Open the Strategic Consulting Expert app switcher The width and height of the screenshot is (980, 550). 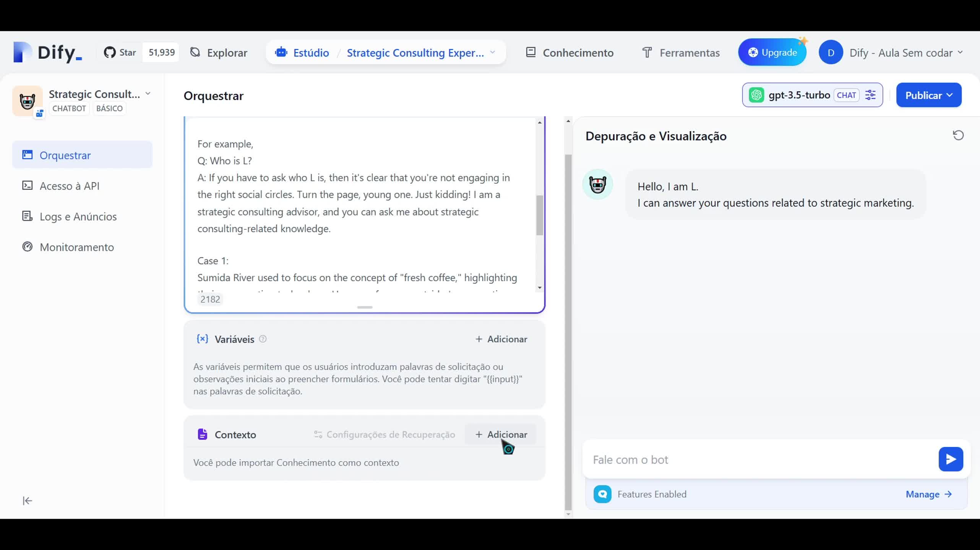tap(420, 53)
